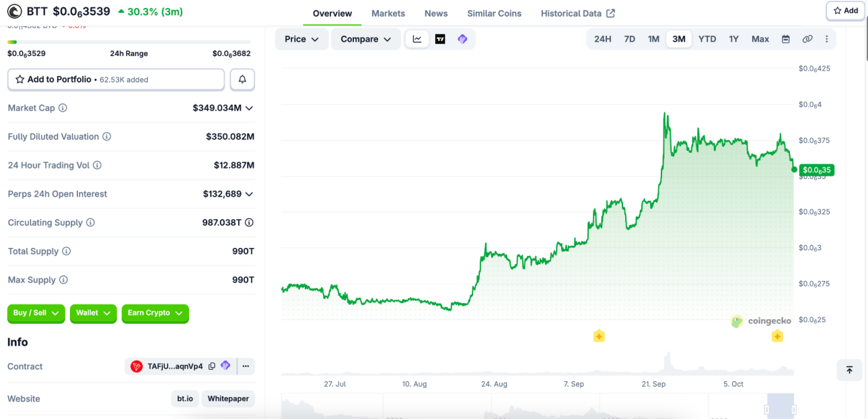Click the green $0.0₆35 price tag
This screenshot has width=868, height=419.
pyautogui.click(x=817, y=170)
